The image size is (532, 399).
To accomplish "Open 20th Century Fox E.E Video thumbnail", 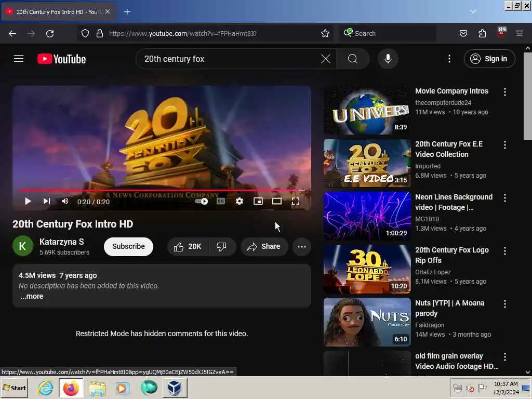I will point(367,163).
